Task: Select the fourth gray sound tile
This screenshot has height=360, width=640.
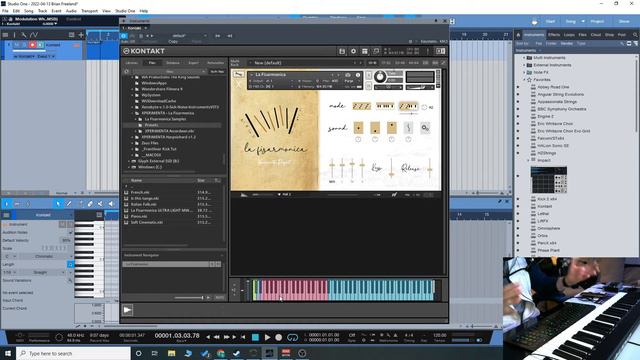Action: pyautogui.click(x=408, y=128)
